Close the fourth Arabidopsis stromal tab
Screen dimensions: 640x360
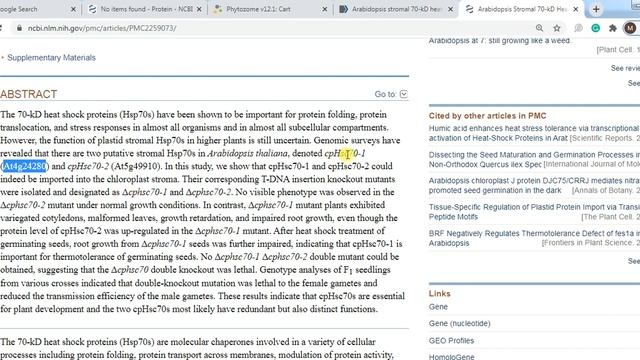coord(450,9)
